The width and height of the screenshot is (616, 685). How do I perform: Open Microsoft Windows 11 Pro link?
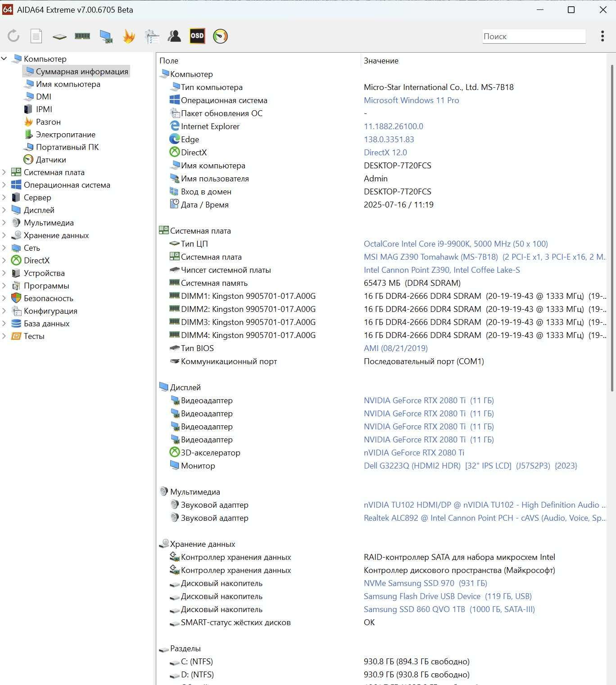point(412,100)
